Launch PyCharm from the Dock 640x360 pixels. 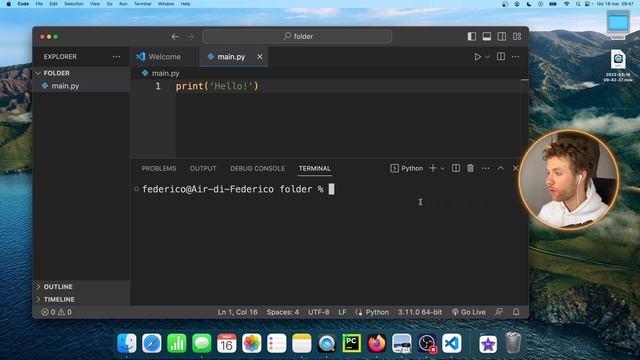click(x=352, y=343)
